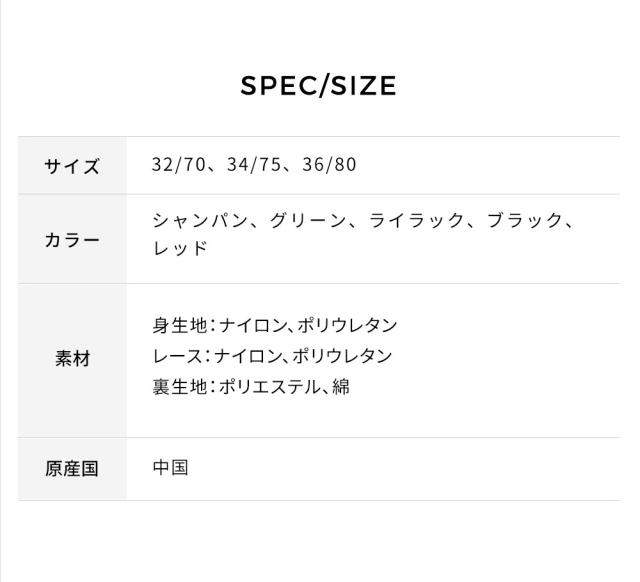Select the カラー row label
Viewport: 640px width, 582px height.
[72, 240]
